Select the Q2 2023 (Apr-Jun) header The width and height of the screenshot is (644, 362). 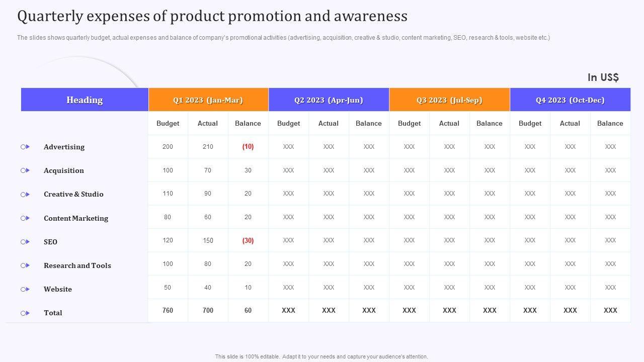click(x=329, y=100)
